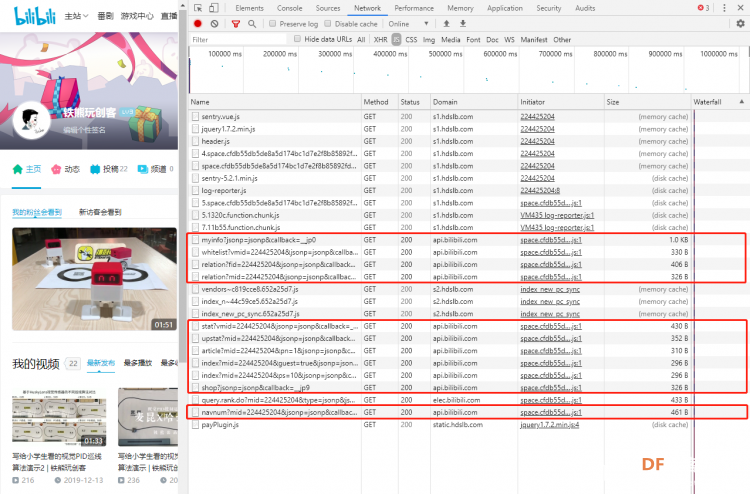
Task: Open the Online throttling dropdown
Action: coord(408,23)
